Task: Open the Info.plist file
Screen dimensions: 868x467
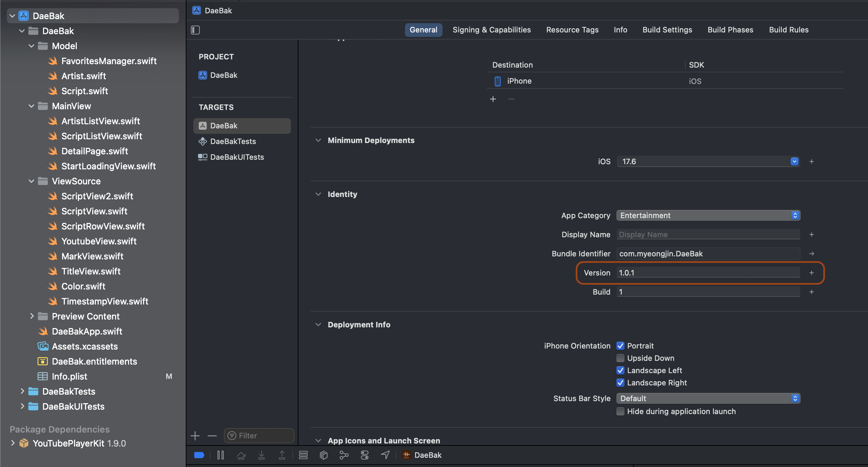Action: click(x=69, y=377)
